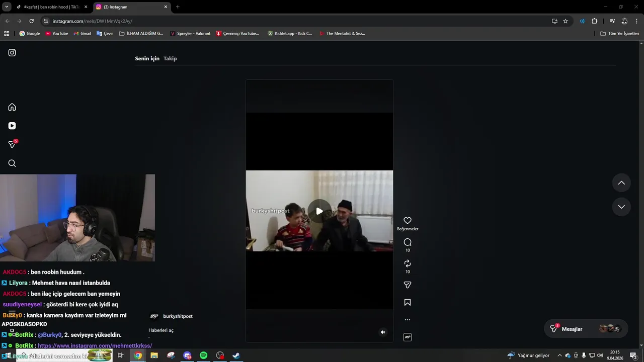Viewport: 644px width, 362px height.
Task: Open the Reels icon in the sidebar
Action: pyautogui.click(x=12, y=126)
